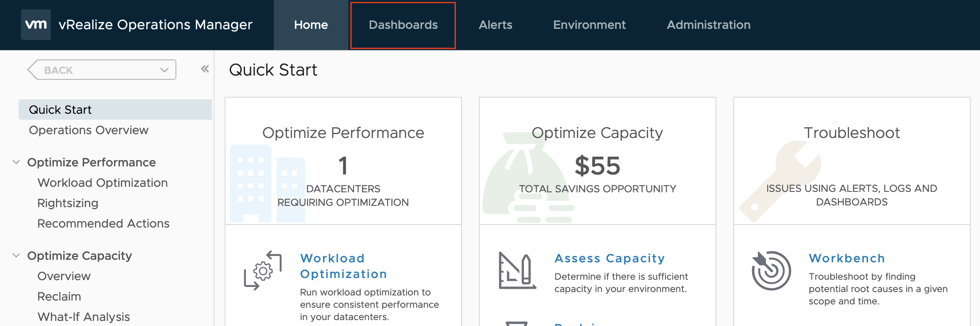The width and height of the screenshot is (980, 326).
Task: Click the Workload Optimization gear-arrows icon
Action: click(x=263, y=271)
